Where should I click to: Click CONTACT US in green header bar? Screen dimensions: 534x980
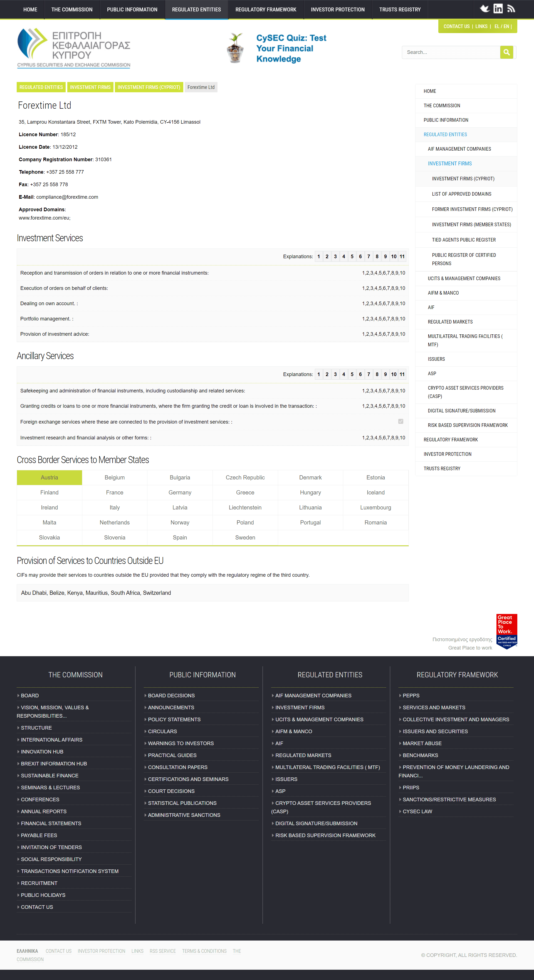pyautogui.click(x=456, y=26)
